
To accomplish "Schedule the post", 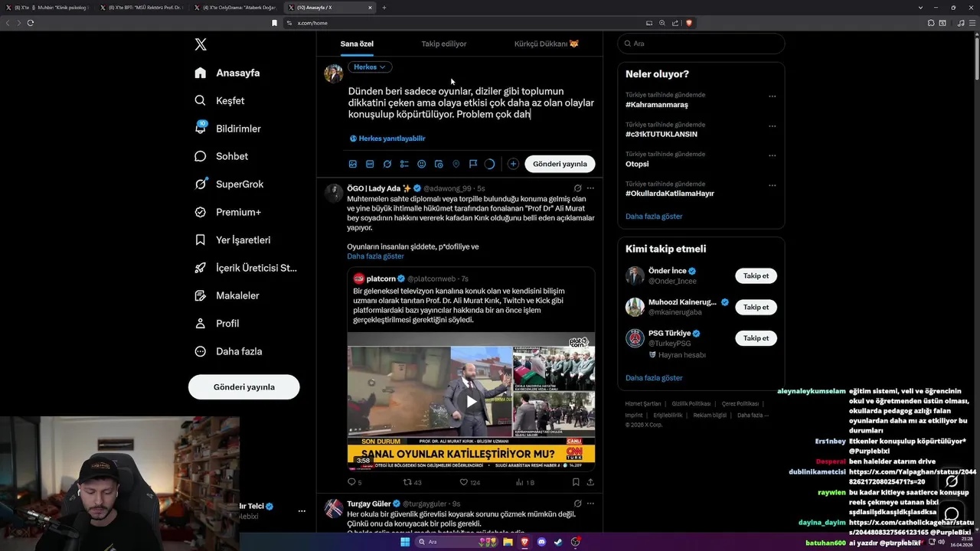I will tap(439, 164).
